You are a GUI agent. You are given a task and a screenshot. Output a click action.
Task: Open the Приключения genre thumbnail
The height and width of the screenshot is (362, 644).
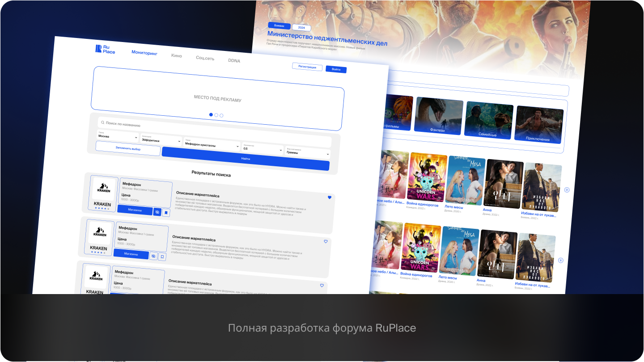pyautogui.click(x=538, y=125)
